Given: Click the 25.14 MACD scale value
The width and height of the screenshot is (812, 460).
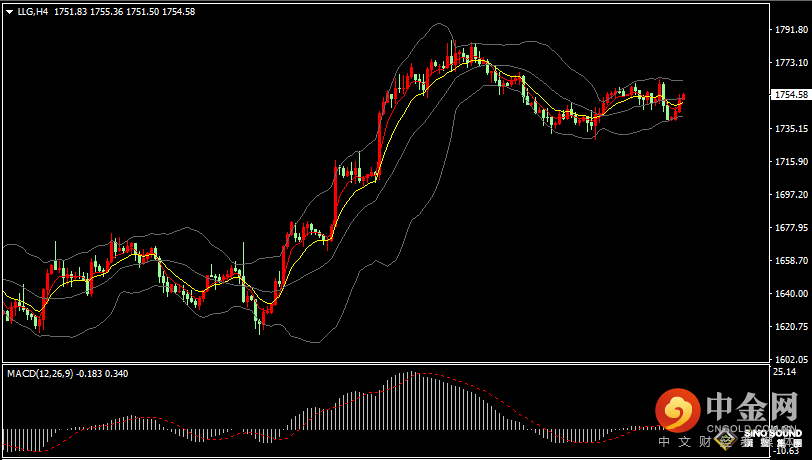Looking at the screenshot, I should coord(785,372).
